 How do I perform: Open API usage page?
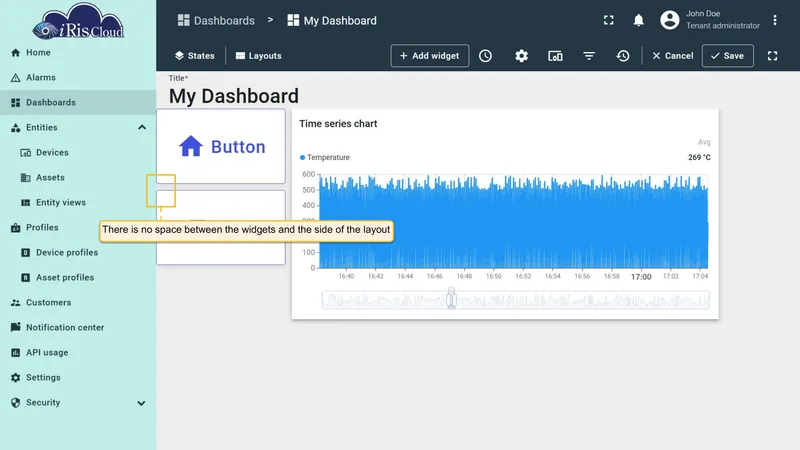78,353
